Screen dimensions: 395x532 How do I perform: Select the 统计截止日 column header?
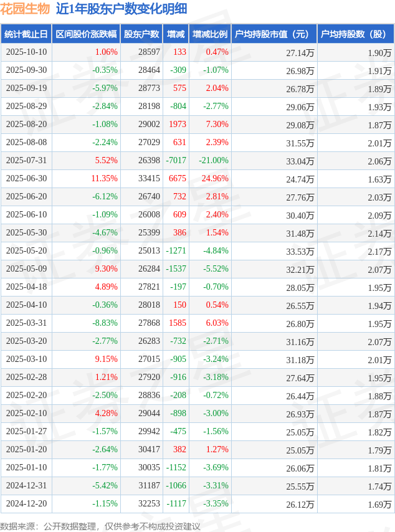[x=26, y=34]
